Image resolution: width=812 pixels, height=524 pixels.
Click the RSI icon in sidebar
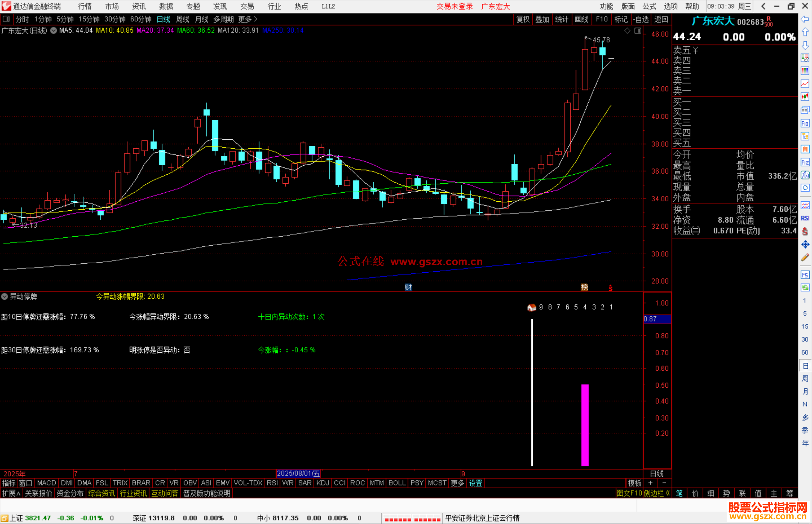coord(805,218)
